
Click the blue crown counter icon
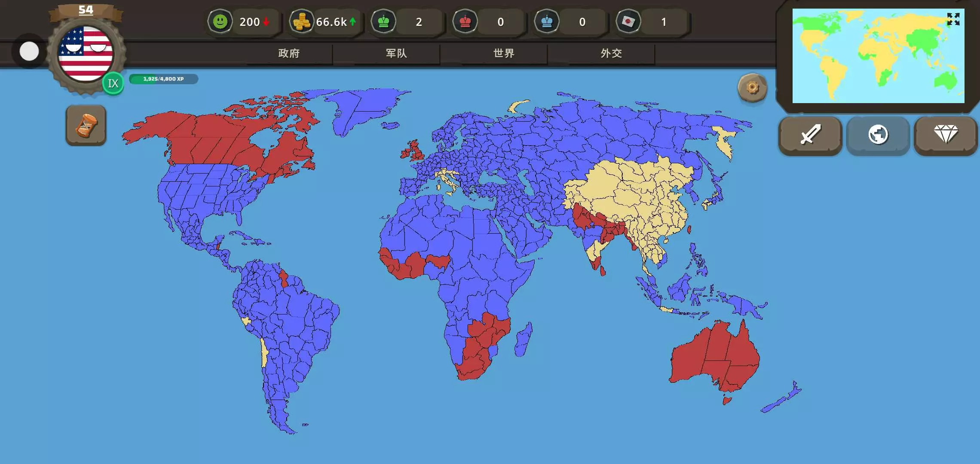pos(547,21)
